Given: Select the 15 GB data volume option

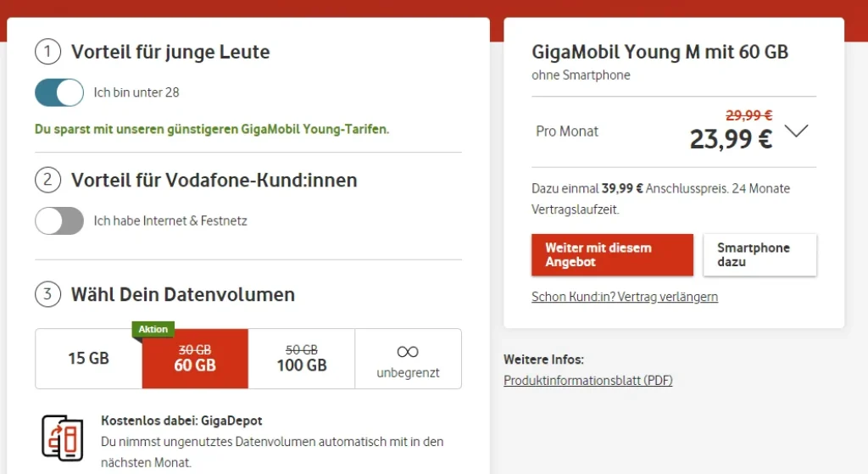Looking at the screenshot, I should point(89,359).
